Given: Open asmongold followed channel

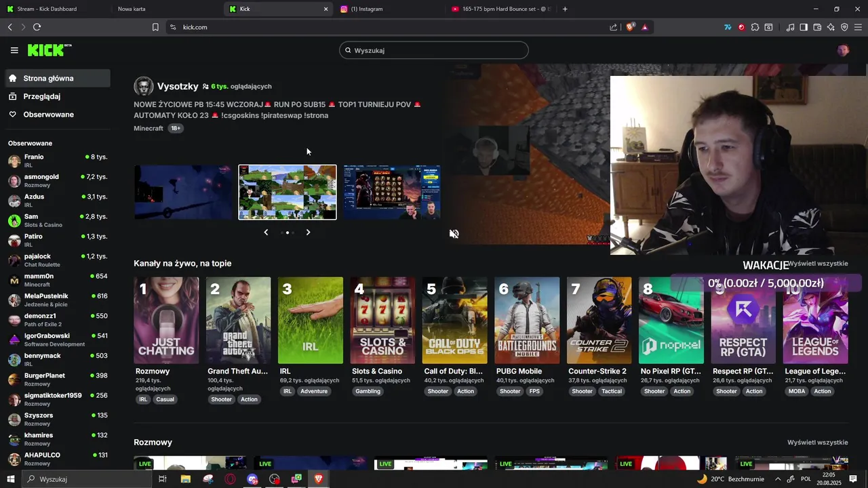Looking at the screenshot, I should pos(58,180).
